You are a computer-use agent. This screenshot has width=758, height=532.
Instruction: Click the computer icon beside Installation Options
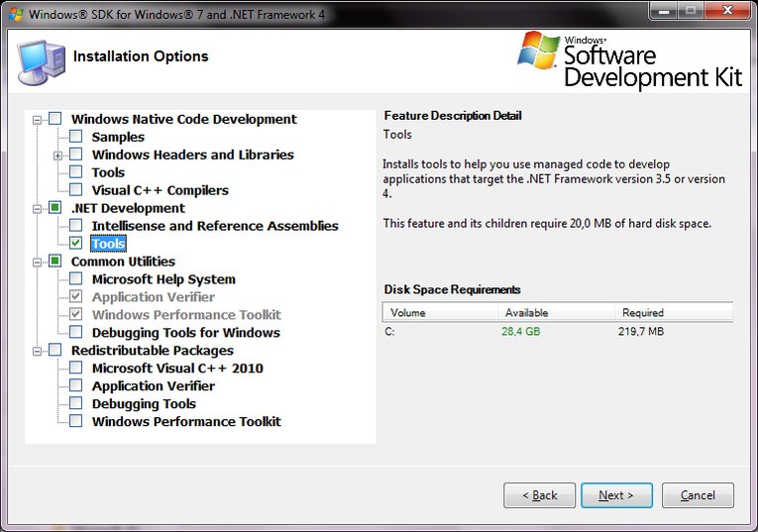click(x=41, y=62)
